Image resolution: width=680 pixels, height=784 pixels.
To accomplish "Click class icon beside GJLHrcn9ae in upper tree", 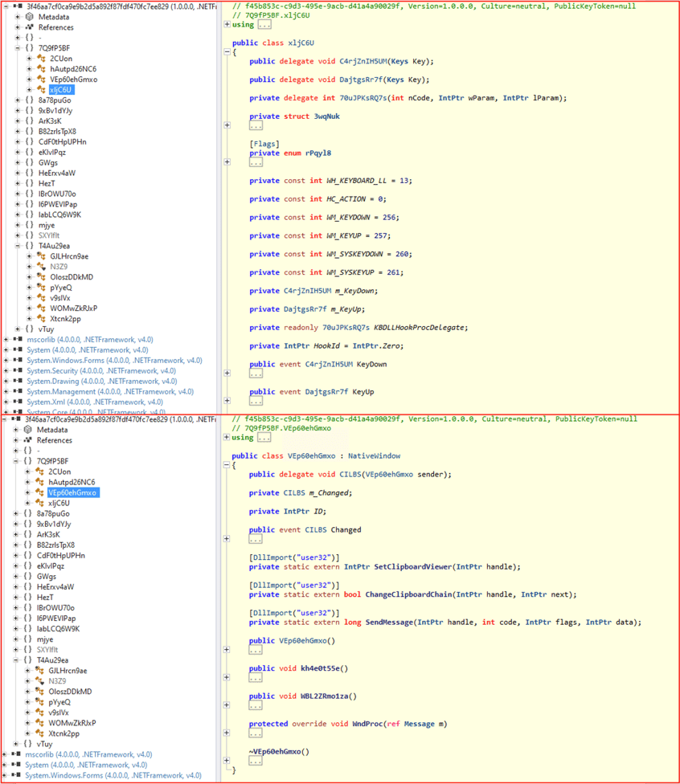I will pos(41,256).
